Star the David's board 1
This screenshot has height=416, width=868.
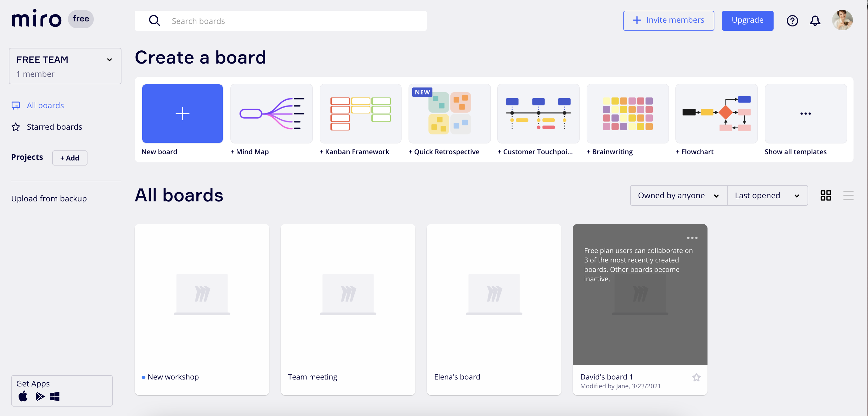[696, 377]
